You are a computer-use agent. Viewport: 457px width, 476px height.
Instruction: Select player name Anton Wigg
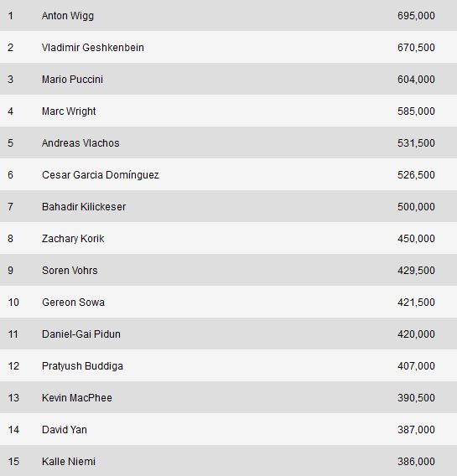(x=68, y=16)
